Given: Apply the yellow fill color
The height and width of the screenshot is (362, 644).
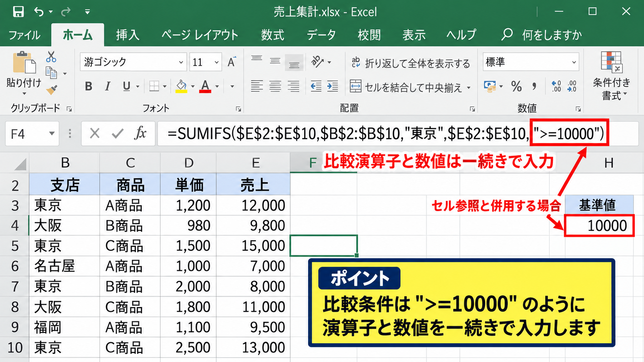Looking at the screenshot, I should pyautogui.click(x=181, y=86).
